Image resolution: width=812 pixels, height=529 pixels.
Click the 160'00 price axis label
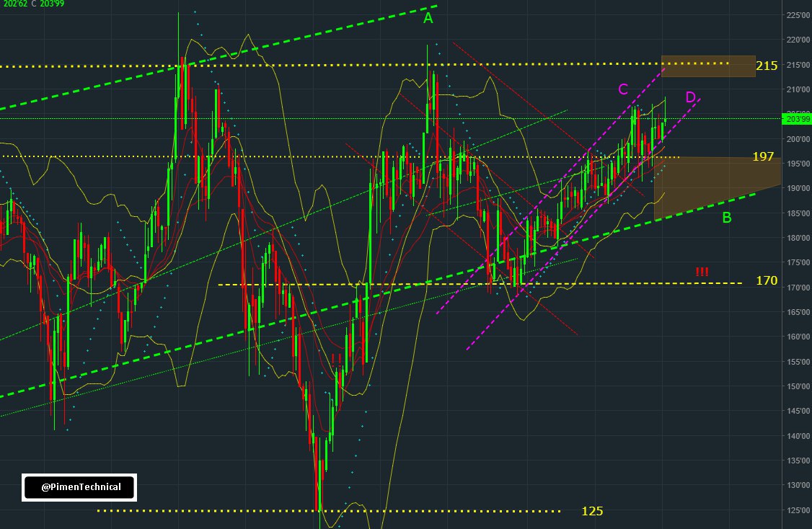(x=798, y=337)
